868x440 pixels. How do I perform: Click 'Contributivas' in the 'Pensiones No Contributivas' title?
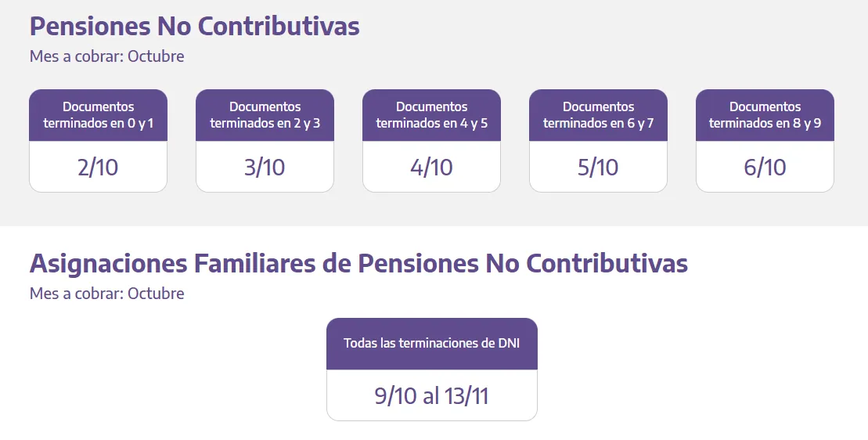[279, 26]
